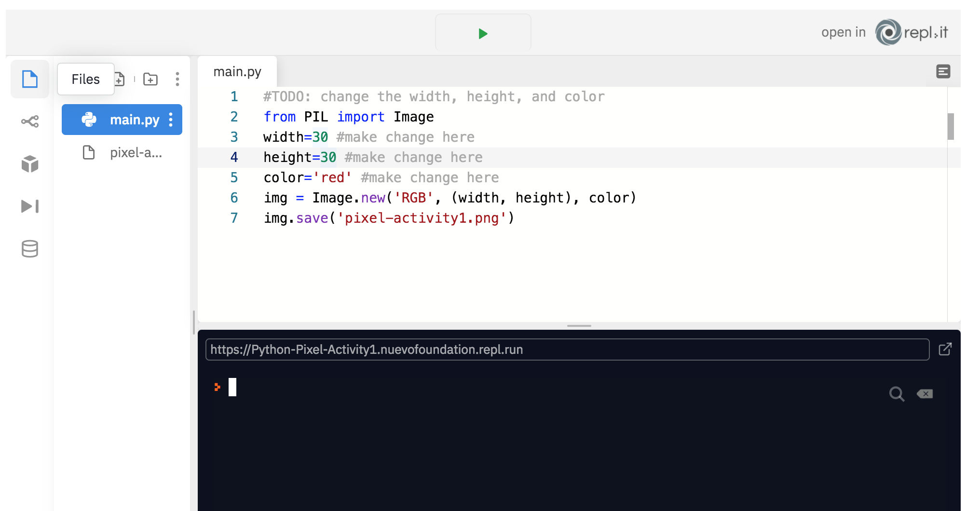Click the add new file icon
Image resolution: width=980 pixels, height=511 pixels.
coord(120,79)
